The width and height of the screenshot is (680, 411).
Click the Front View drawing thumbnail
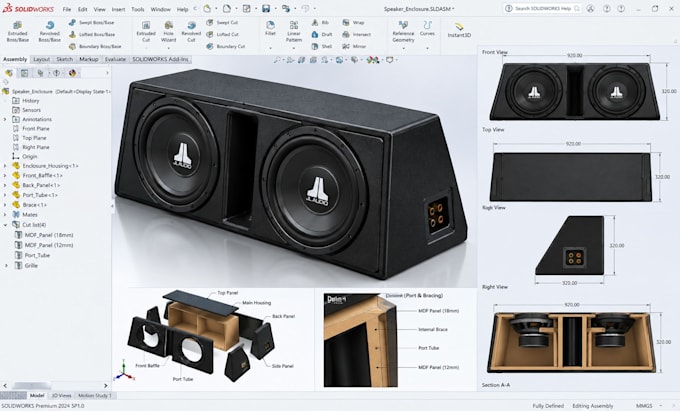coord(575,91)
